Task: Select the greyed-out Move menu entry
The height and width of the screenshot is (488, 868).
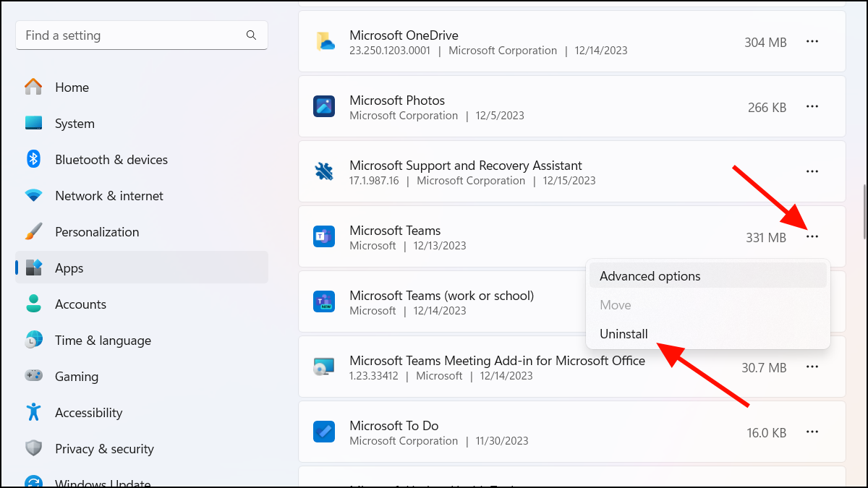Action: coord(708,305)
